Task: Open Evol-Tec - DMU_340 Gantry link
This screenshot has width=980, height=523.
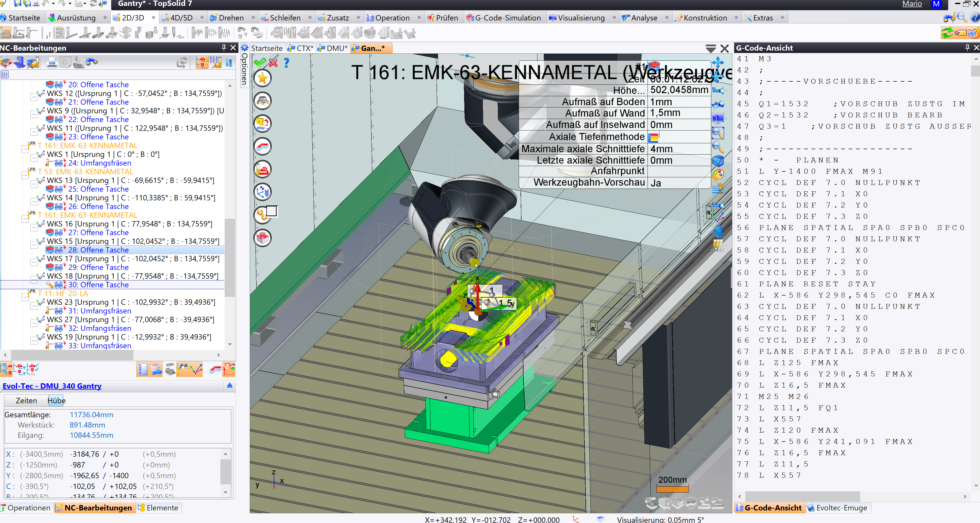Action: point(52,386)
